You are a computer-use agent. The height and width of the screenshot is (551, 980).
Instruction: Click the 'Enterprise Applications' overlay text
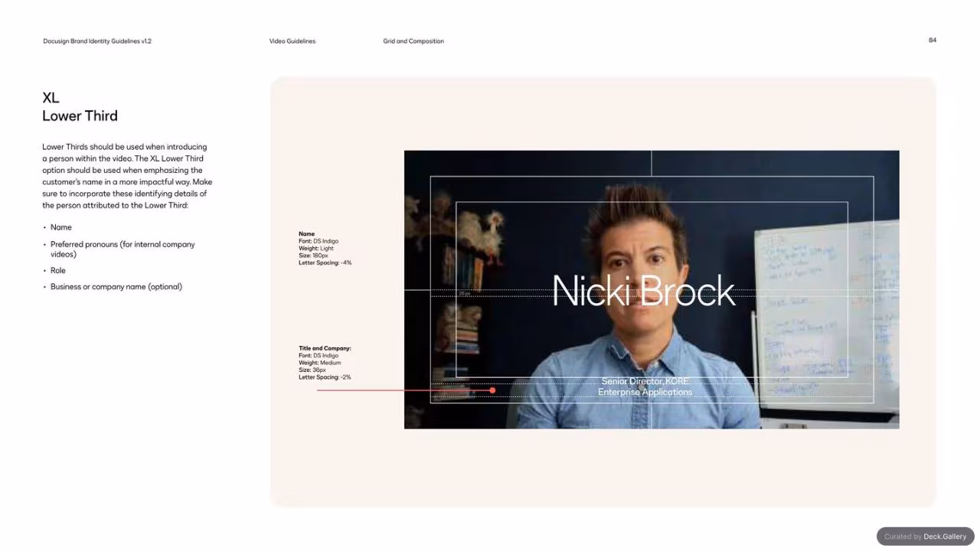645,393
